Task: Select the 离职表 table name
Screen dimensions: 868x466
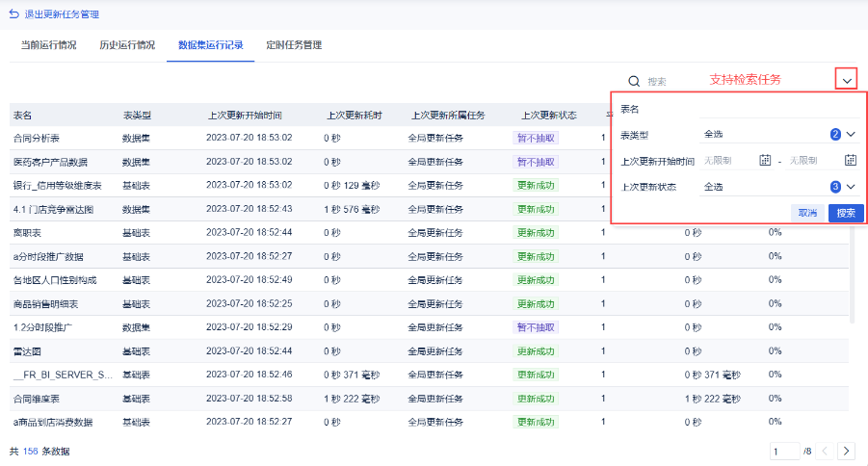Action: point(27,233)
